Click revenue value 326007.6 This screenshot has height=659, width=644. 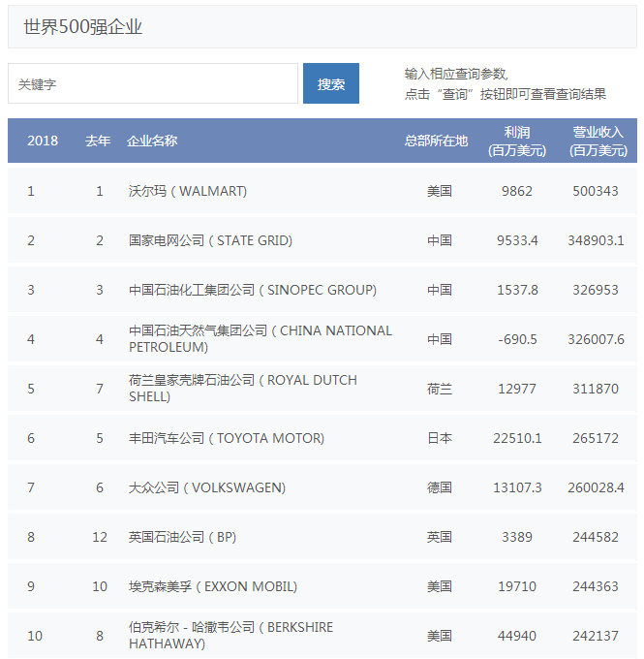click(597, 339)
